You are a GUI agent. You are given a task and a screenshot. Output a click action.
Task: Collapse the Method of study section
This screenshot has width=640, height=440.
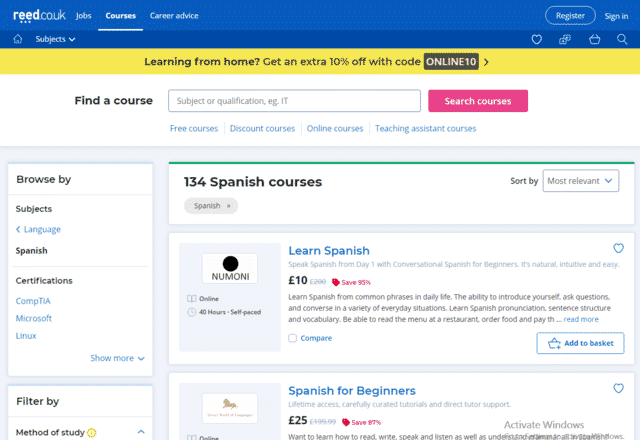click(x=141, y=432)
